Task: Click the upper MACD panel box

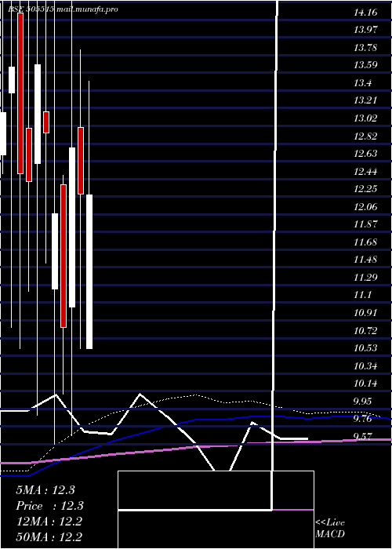Action: coord(216,490)
